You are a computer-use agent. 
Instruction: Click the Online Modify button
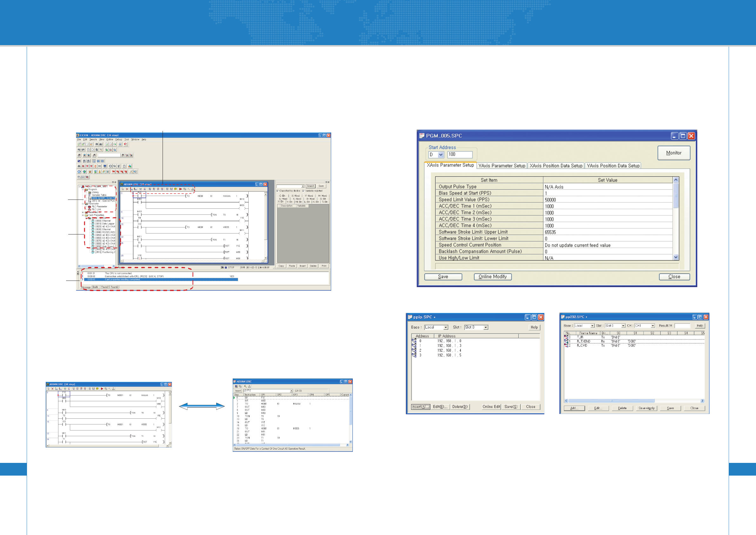click(x=492, y=277)
